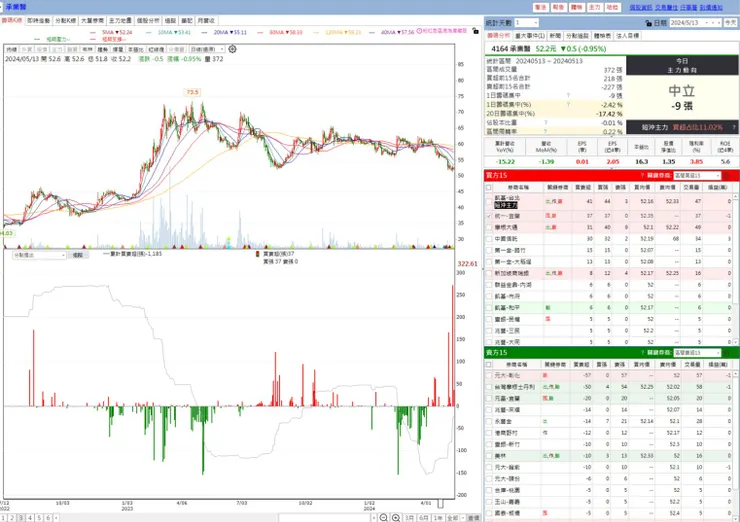Switch to the 分點K線 tab
This screenshot has width=740, height=522.
click(66, 21)
